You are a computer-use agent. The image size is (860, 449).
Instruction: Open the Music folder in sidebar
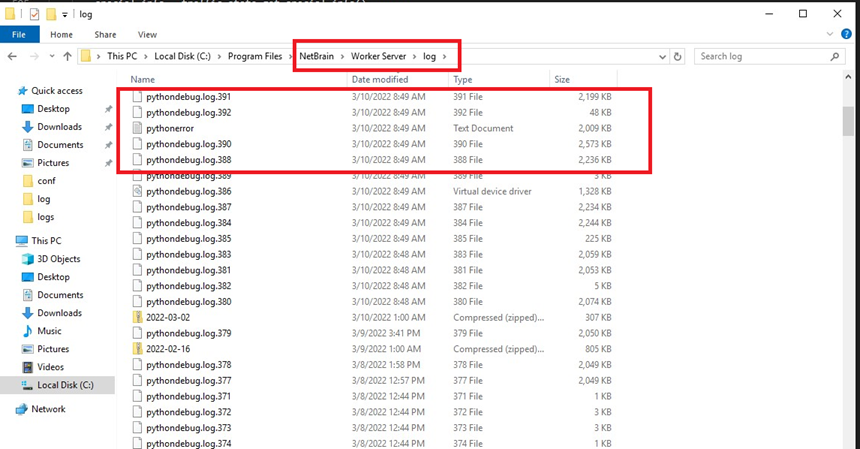(49, 331)
